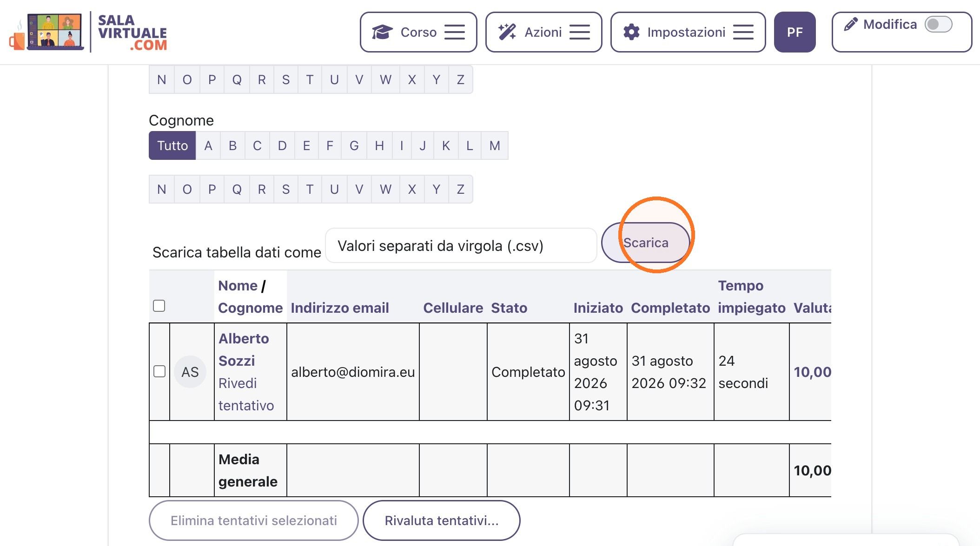Filter Cognome by letter G

[354, 145]
